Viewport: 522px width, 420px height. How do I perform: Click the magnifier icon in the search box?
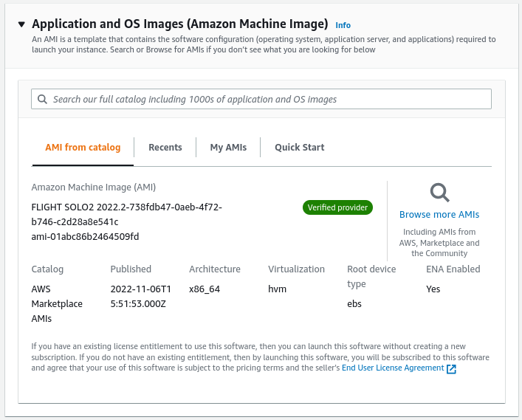coord(42,99)
